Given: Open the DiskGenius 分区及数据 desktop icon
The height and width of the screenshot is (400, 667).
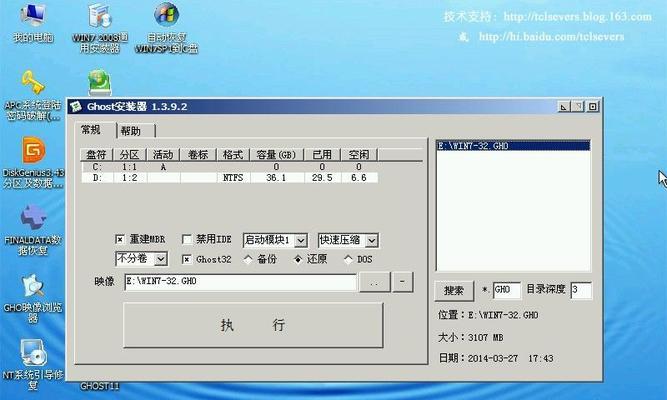Looking at the screenshot, I should 33,163.
